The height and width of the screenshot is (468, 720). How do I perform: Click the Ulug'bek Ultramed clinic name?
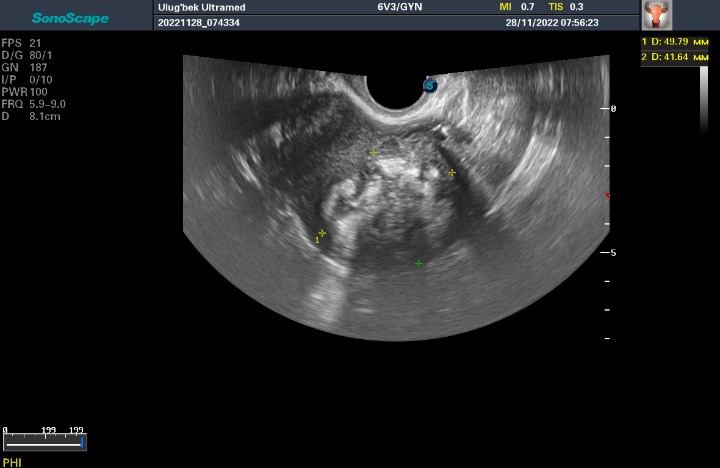pos(200,7)
